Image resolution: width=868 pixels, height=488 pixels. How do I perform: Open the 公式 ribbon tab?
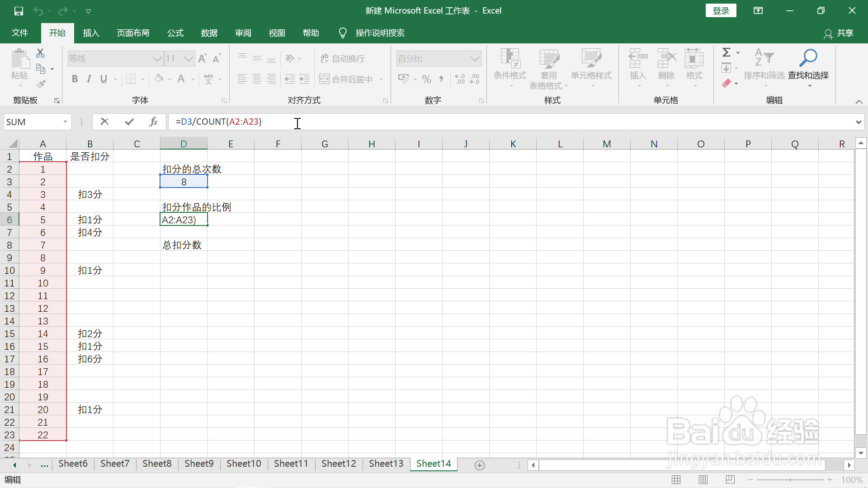pyautogui.click(x=175, y=33)
